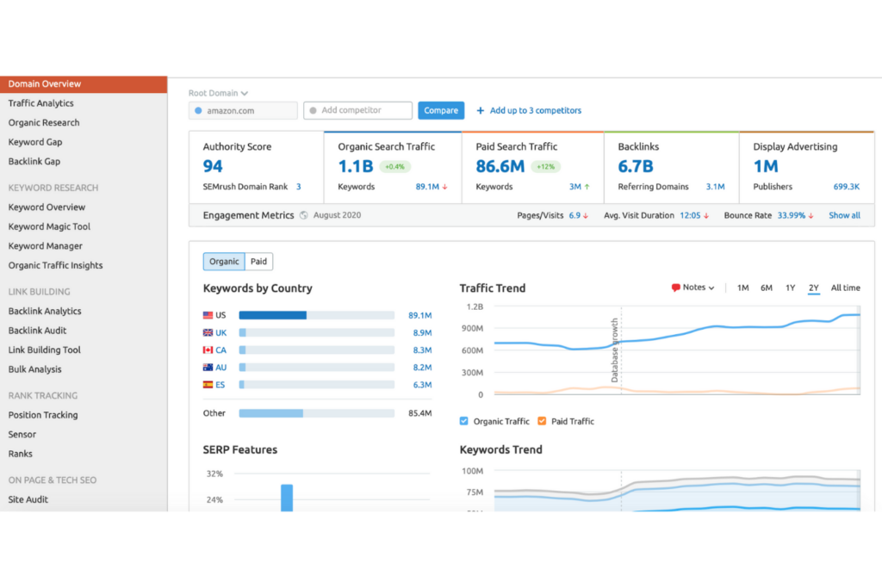Click the Compare button

click(440, 110)
